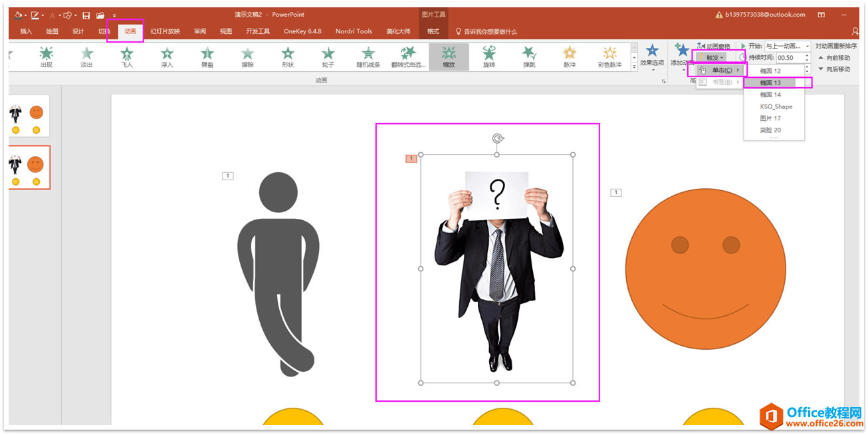Click the rotation handle above the picture
The height and width of the screenshot is (435, 868).
[497, 138]
